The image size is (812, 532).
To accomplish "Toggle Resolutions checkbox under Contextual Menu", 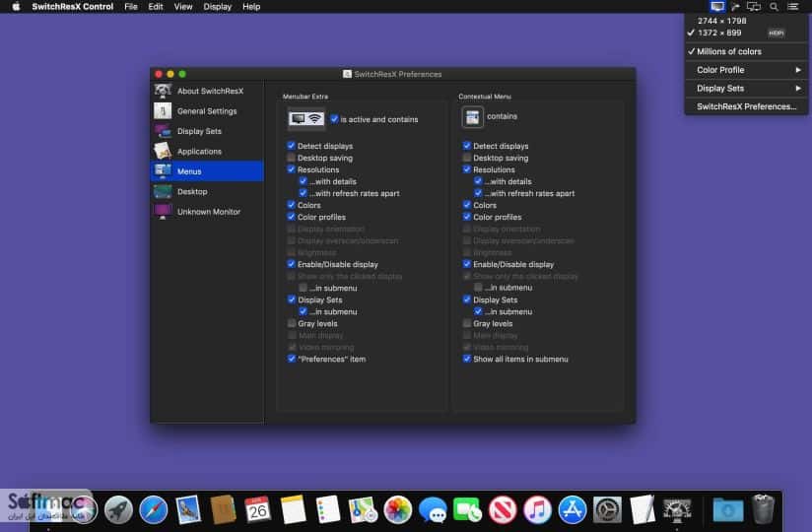I will [466, 169].
